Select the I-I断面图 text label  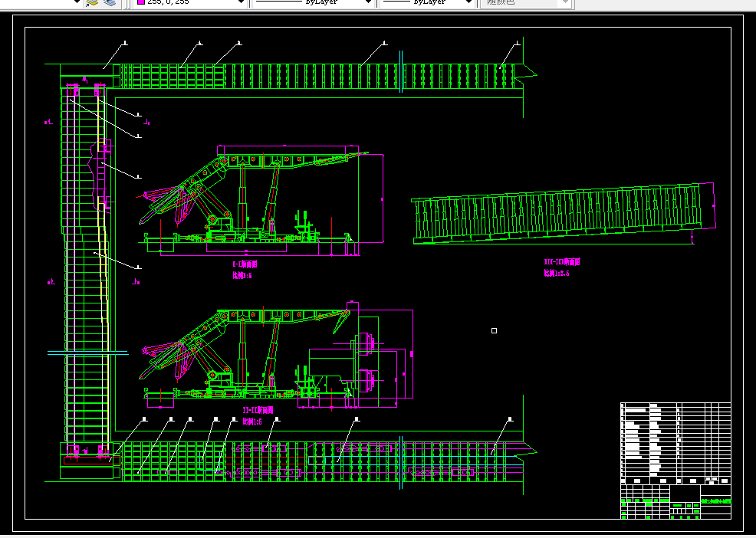245,264
